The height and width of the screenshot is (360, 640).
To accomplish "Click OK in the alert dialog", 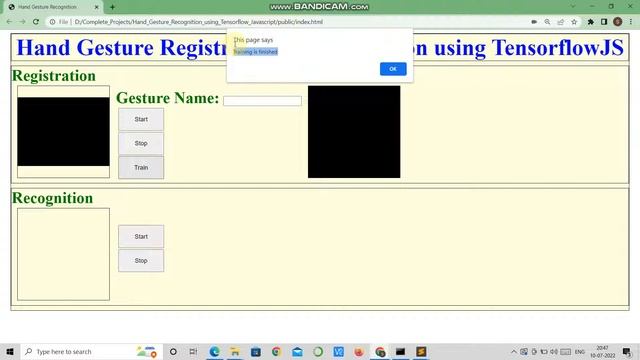I will click(393, 69).
